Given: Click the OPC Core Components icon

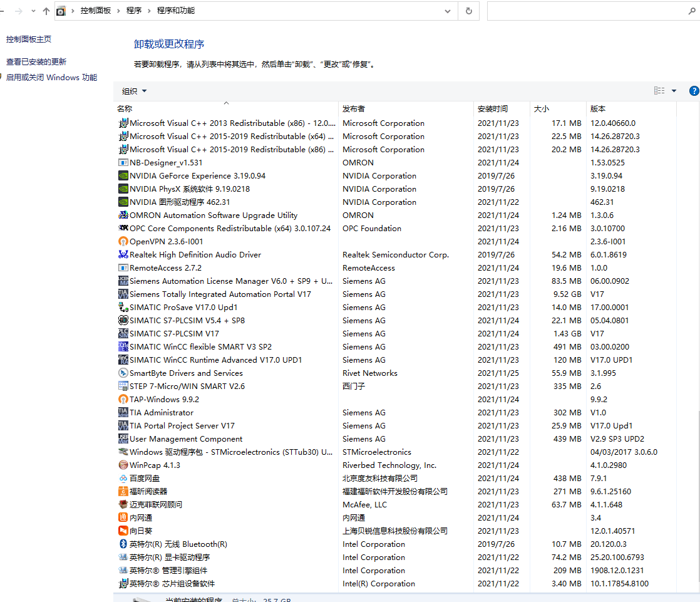Looking at the screenshot, I should [123, 228].
